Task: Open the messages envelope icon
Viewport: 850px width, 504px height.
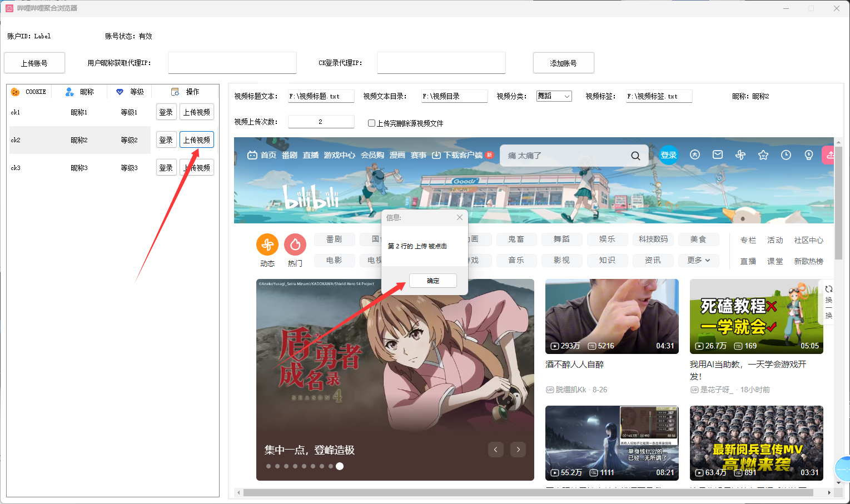Action: coord(718,155)
